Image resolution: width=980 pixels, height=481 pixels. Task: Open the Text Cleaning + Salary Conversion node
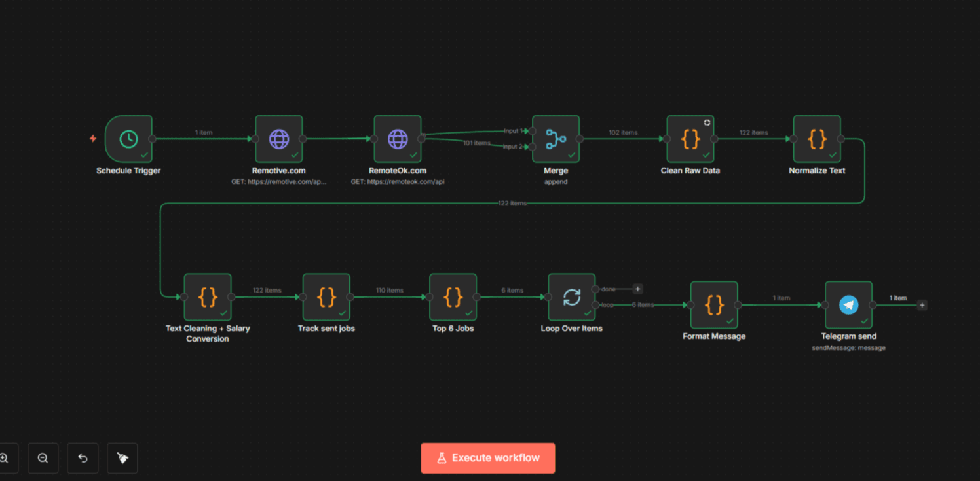click(x=207, y=296)
